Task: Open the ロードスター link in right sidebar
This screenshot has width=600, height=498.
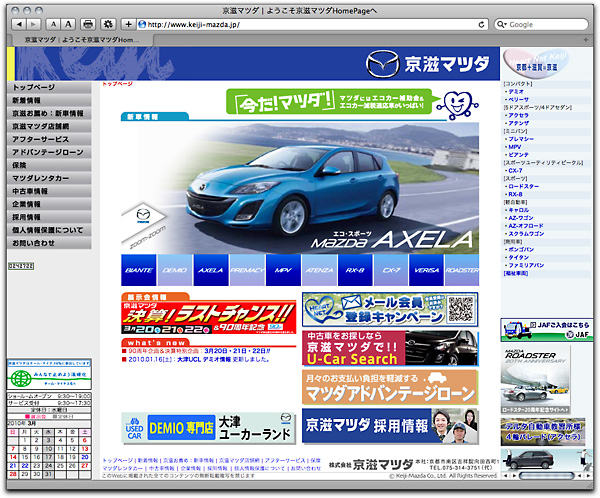Action: pos(523,186)
